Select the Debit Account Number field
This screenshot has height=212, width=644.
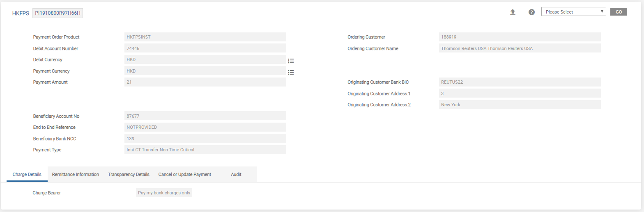point(205,48)
